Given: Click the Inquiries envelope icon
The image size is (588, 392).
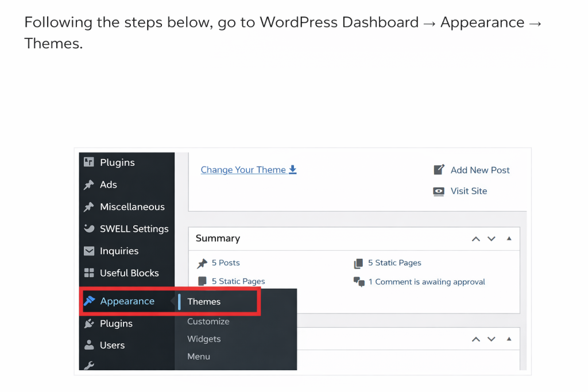Looking at the screenshot, I should click(x=89, y=251).
